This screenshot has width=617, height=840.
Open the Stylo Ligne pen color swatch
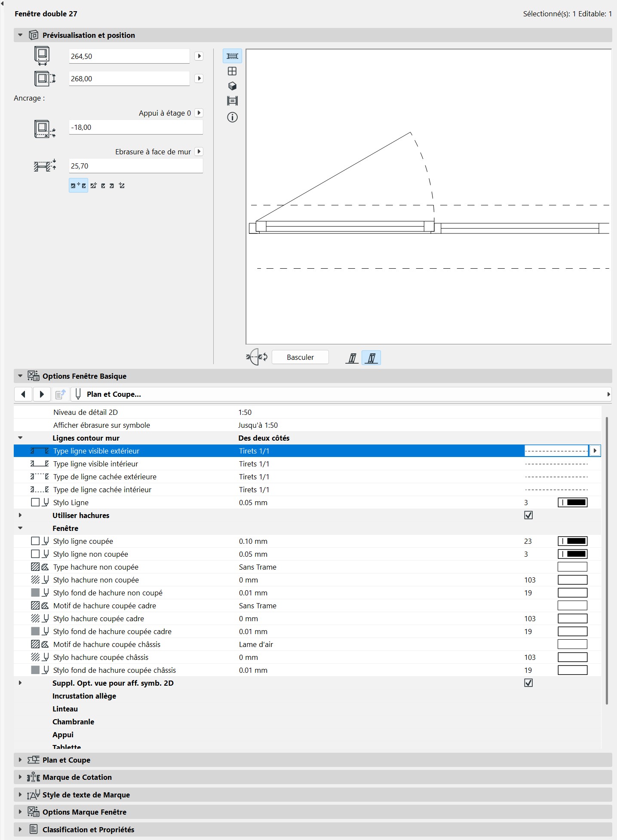coord(573,502)
